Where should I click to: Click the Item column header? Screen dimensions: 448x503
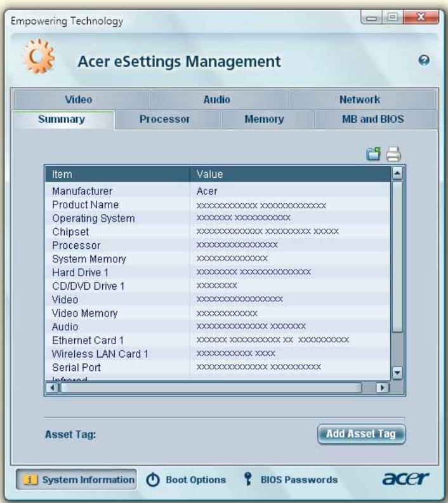pos(117,174)
